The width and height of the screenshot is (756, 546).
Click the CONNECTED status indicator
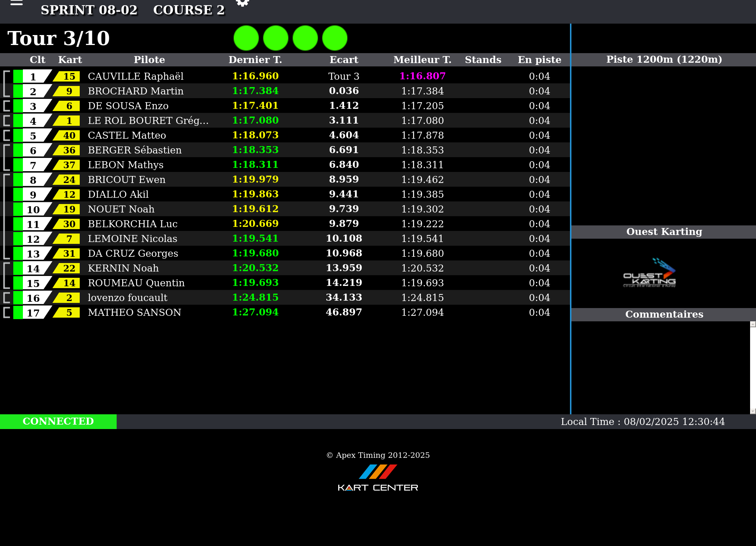coord(58,421)
